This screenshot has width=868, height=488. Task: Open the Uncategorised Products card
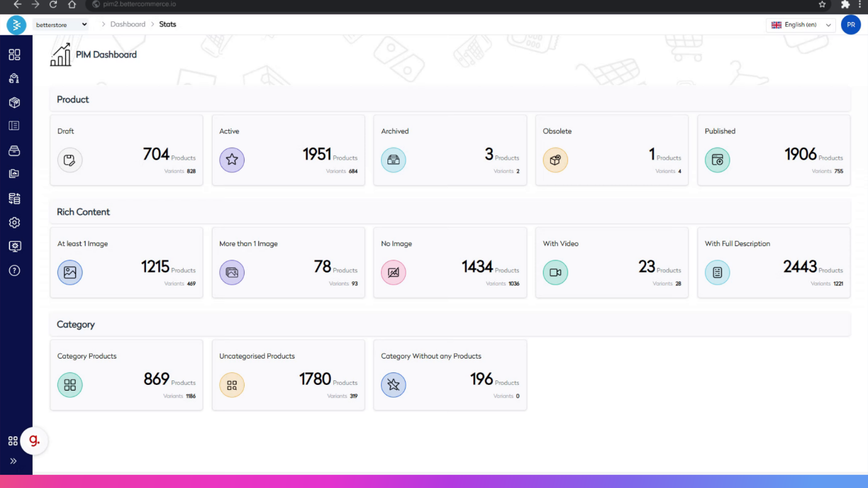[x=288, y=375]
